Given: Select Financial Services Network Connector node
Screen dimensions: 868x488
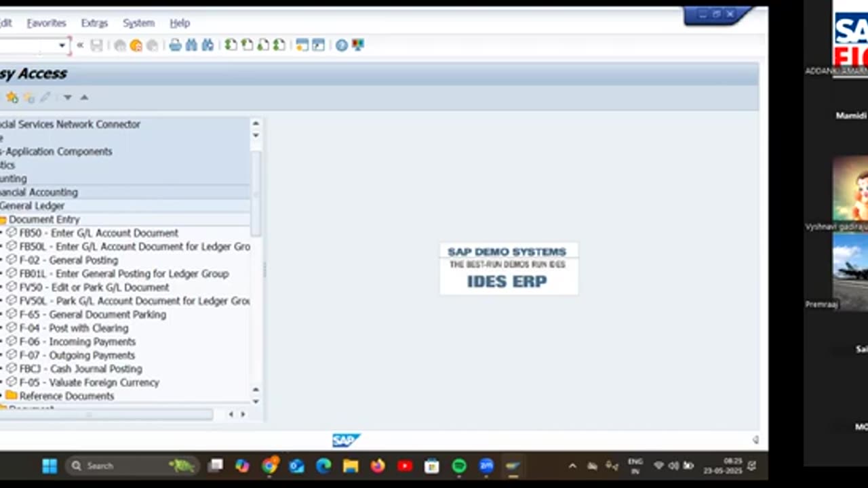Looking at the screenshot, I should coord(71,125).
